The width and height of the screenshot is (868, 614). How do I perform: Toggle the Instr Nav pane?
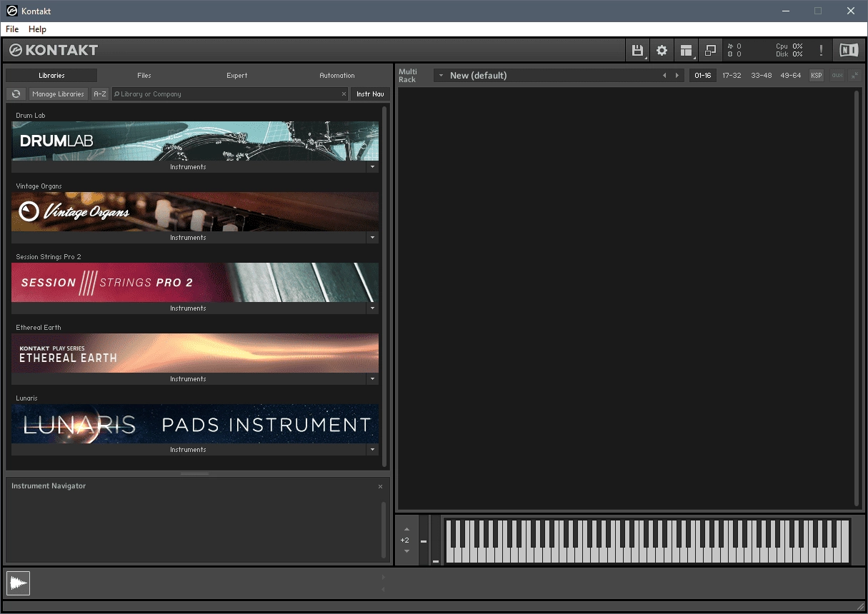pyautogui.click(x=370, y=94)
